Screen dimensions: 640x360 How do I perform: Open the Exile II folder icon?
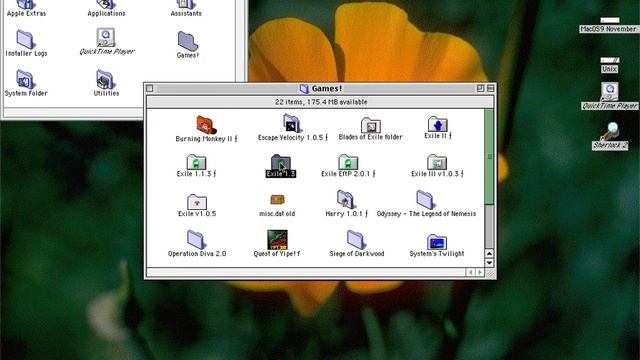pyautogui.click(x=438, y=124)
